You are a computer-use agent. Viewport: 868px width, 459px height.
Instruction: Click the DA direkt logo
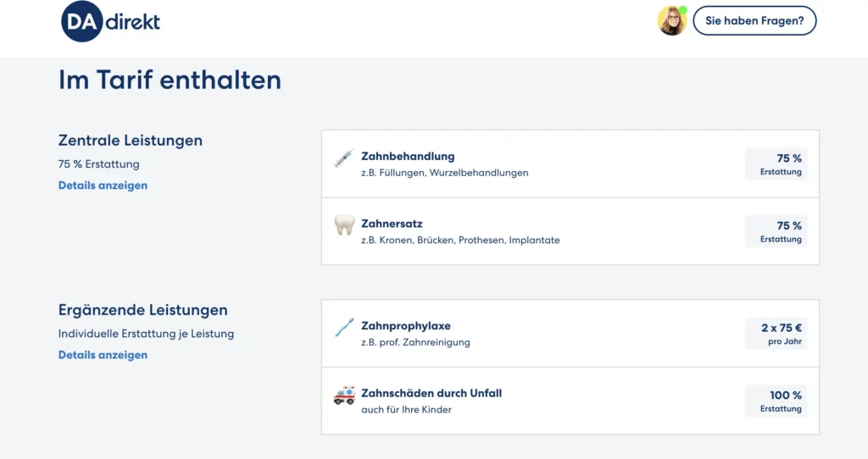110,21
